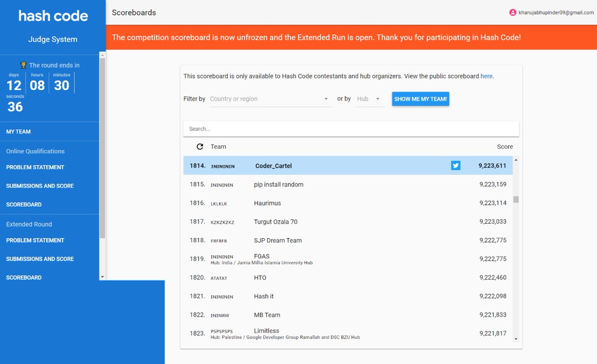Click the Scoreboards page title
The image size is (597, 364).
point(134,12)
